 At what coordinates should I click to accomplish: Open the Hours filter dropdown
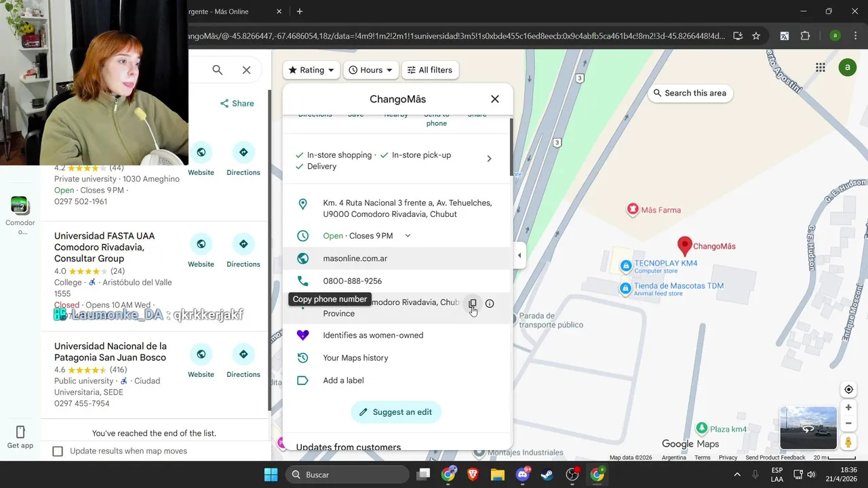tap(371, 70)
